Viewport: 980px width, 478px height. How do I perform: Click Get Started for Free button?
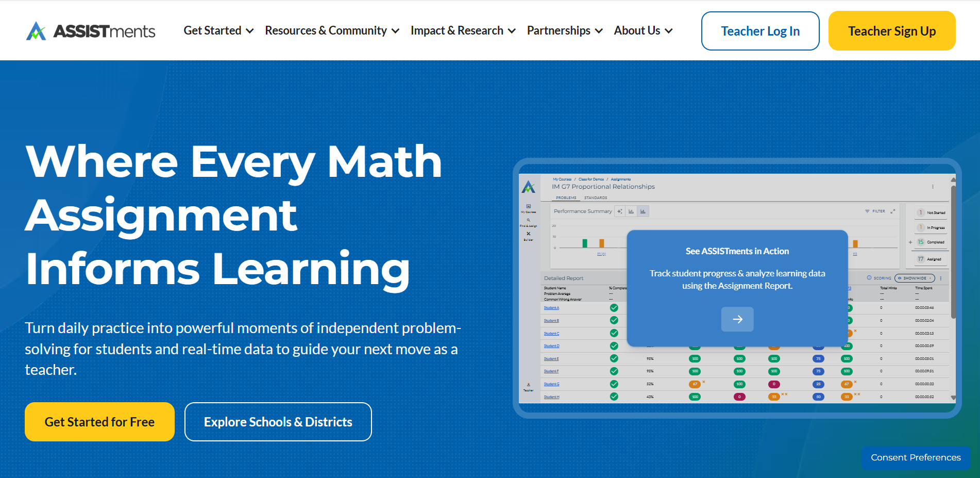pos(99,422)
